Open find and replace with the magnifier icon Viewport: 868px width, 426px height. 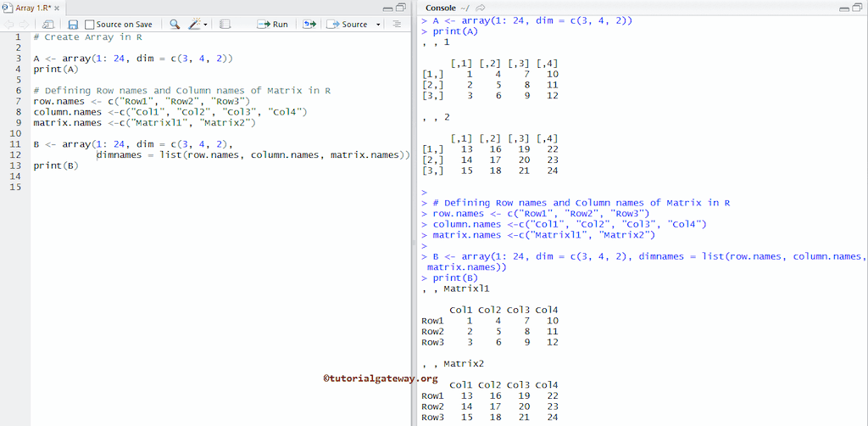175,25
